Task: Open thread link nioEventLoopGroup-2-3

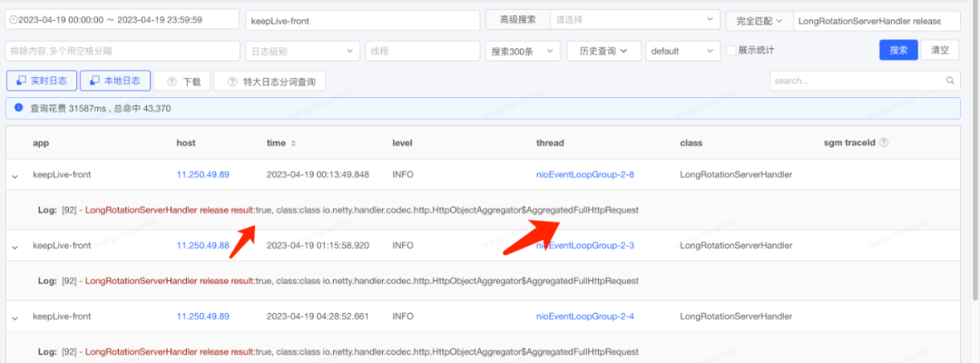Action: [585, 246]
